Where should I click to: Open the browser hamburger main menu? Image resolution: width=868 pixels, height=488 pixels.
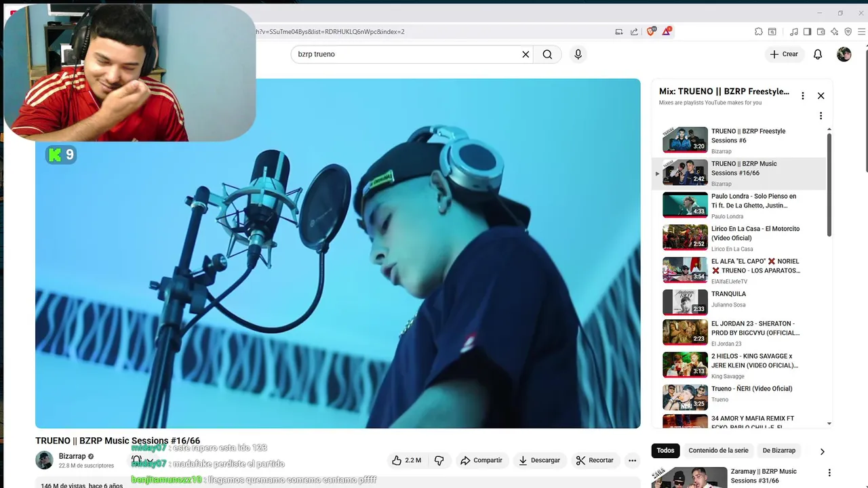pyautogui.click(x=862, y=32)
